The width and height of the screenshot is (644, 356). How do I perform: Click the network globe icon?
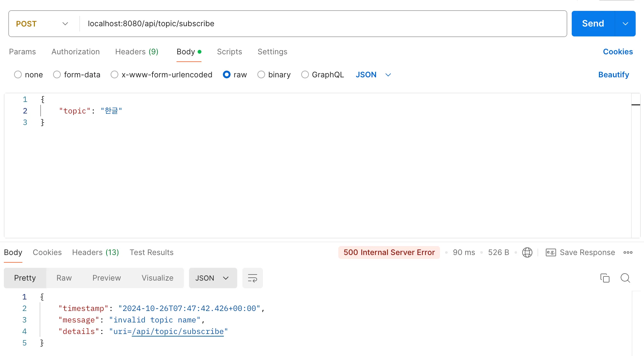(527, 252)
